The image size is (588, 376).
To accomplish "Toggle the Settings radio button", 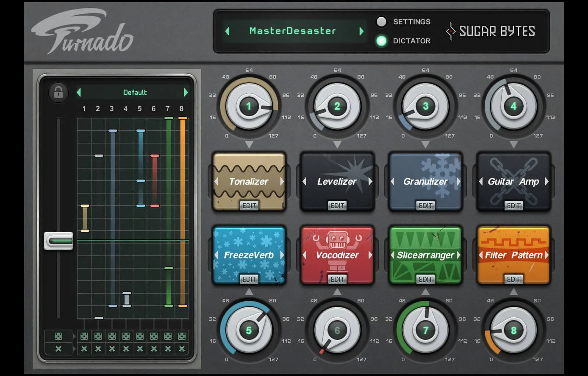I will pos(381,22).
